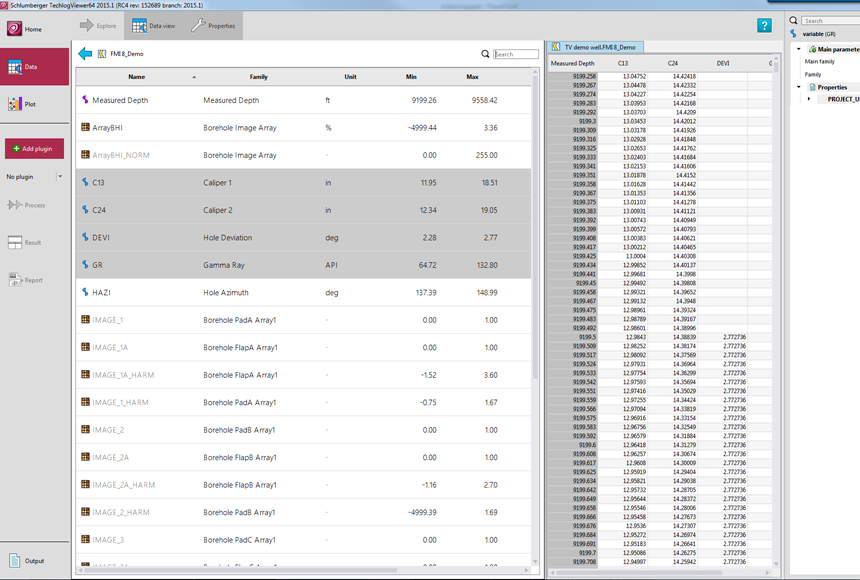Screen dimensions: 860x580
Task: Open the Report sidebar item
Action: (25, 280)
